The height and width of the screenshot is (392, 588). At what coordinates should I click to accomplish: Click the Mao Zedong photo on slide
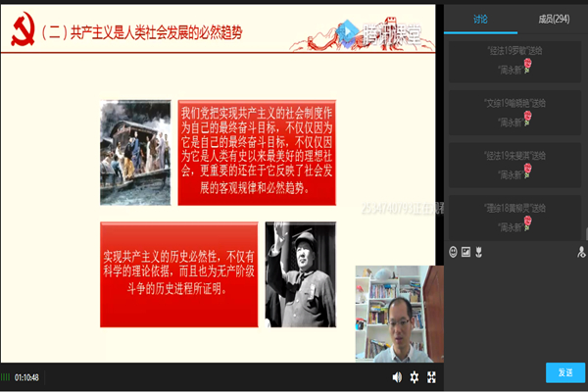pyautogui.click(x=300, y=273)
